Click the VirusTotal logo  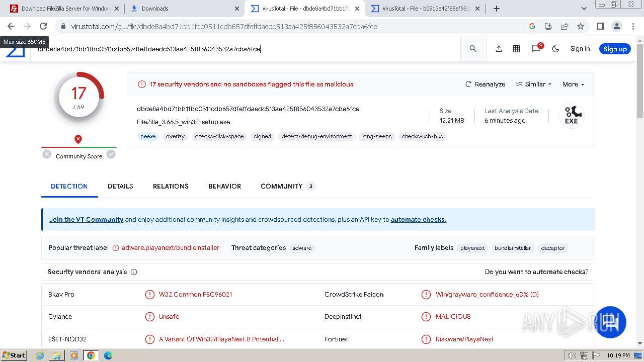click(x=15, y=52)
